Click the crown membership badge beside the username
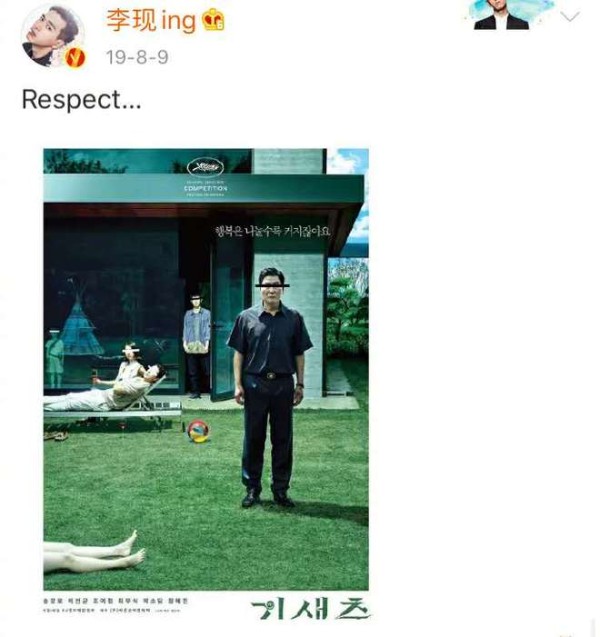The image size is (600, 637). 213,20
